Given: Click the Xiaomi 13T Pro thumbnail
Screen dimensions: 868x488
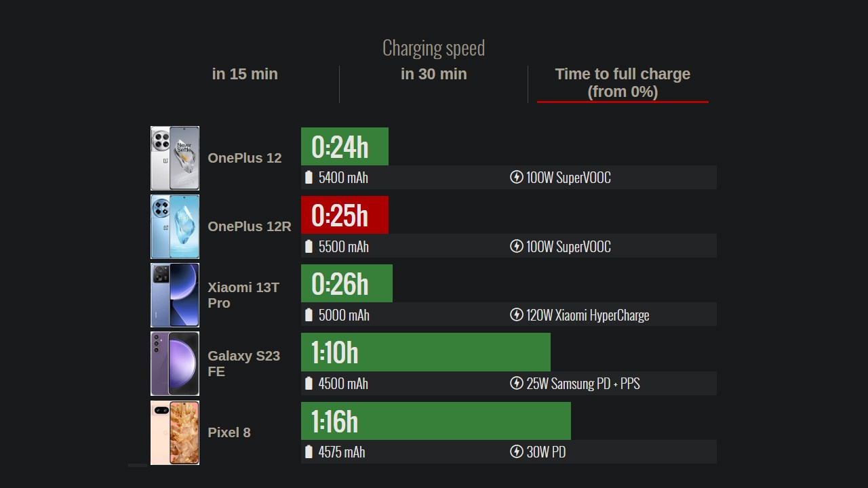Looking at the screenshot, I should point(175,296).
